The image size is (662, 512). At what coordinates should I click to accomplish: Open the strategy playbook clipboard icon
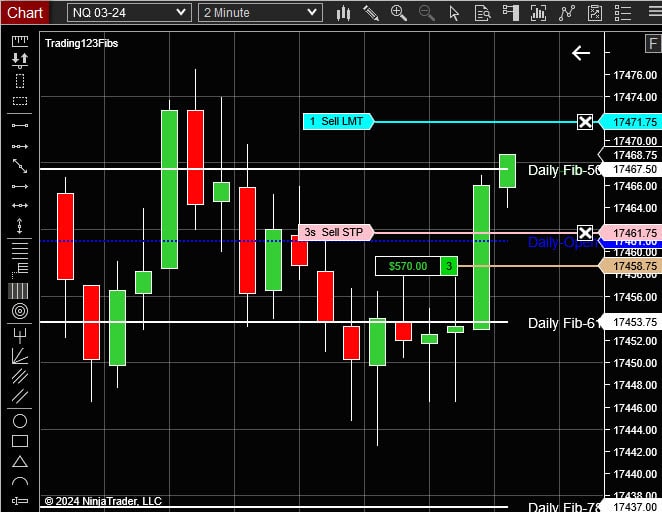pos(594,13)
